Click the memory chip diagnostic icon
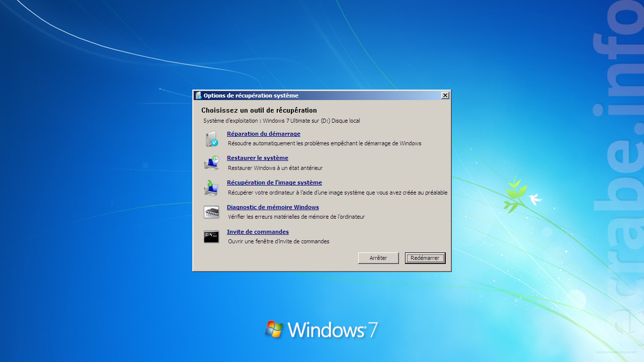644x362 pixels. coord(211,212)
